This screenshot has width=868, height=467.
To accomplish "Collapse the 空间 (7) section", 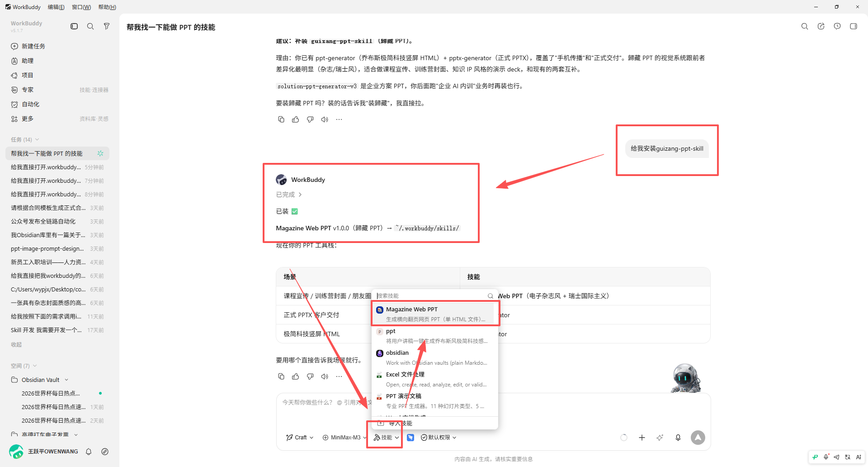I will [x=24, y=366].
